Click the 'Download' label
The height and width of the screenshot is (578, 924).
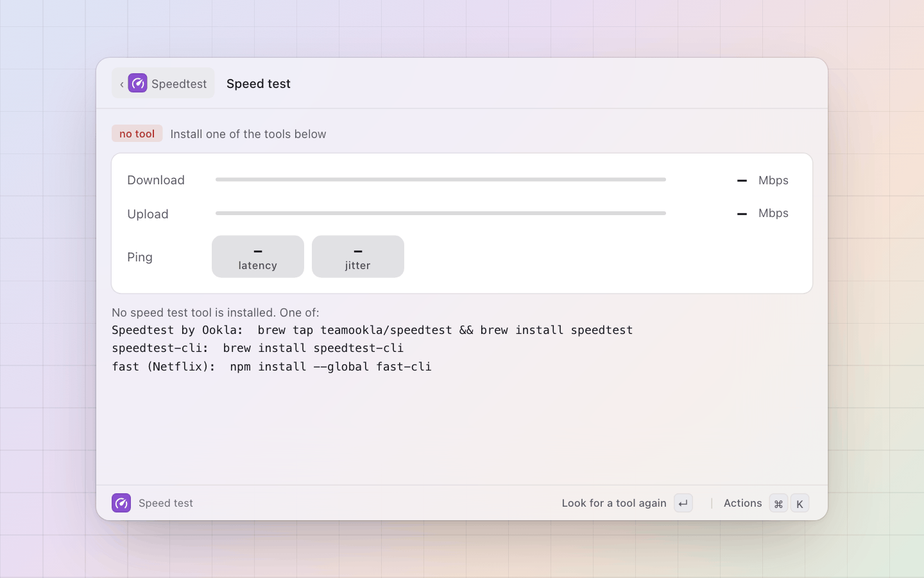coord(156,180)
